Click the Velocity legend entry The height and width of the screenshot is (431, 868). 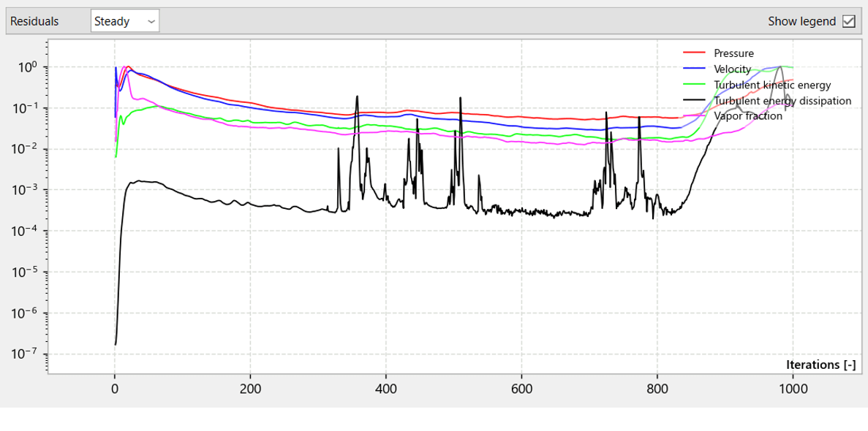click(x=733, y=69)
